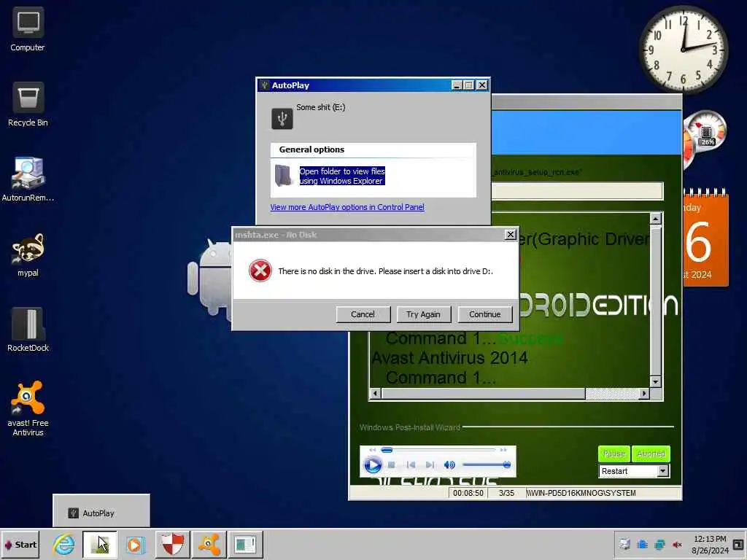The image size is (747, 560).
Task: Mute the wizard media player volume
Action: pyautogui.click(x=449, y=464)
